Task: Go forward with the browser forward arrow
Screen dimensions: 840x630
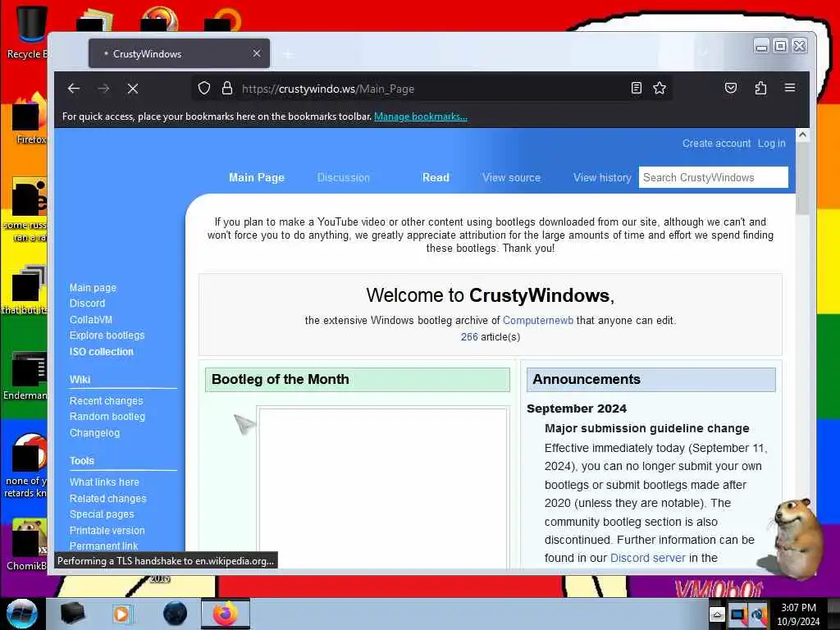Action: pos(103,89)
